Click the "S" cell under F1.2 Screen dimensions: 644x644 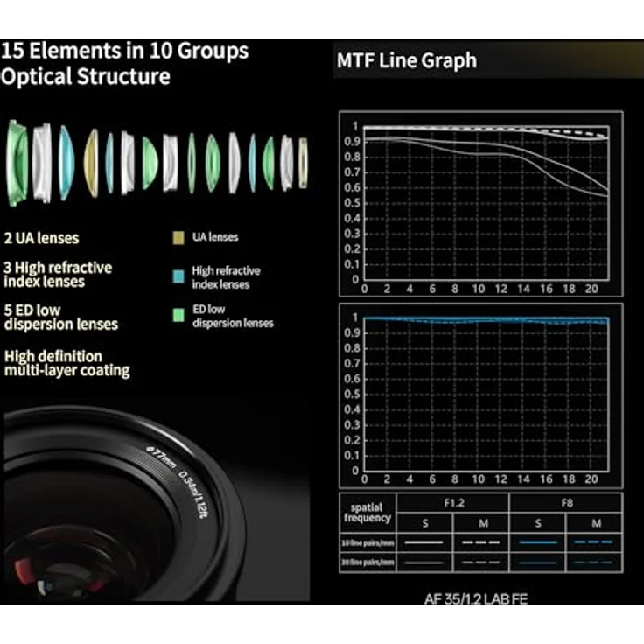point(425,523)
